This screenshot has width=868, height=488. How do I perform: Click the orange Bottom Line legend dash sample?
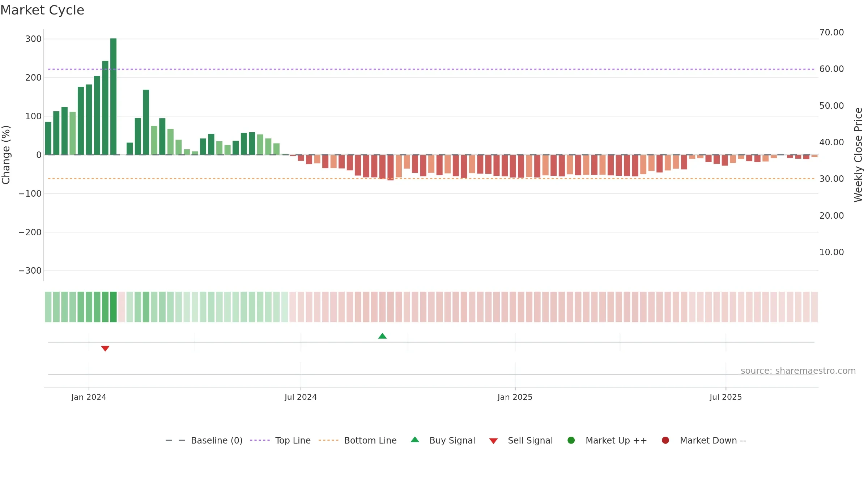328,440
